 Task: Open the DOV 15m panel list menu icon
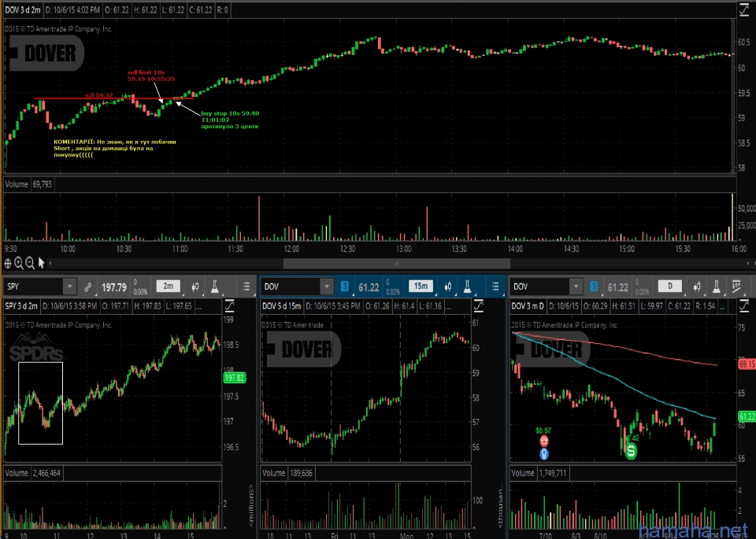click(x=495, y=286)
